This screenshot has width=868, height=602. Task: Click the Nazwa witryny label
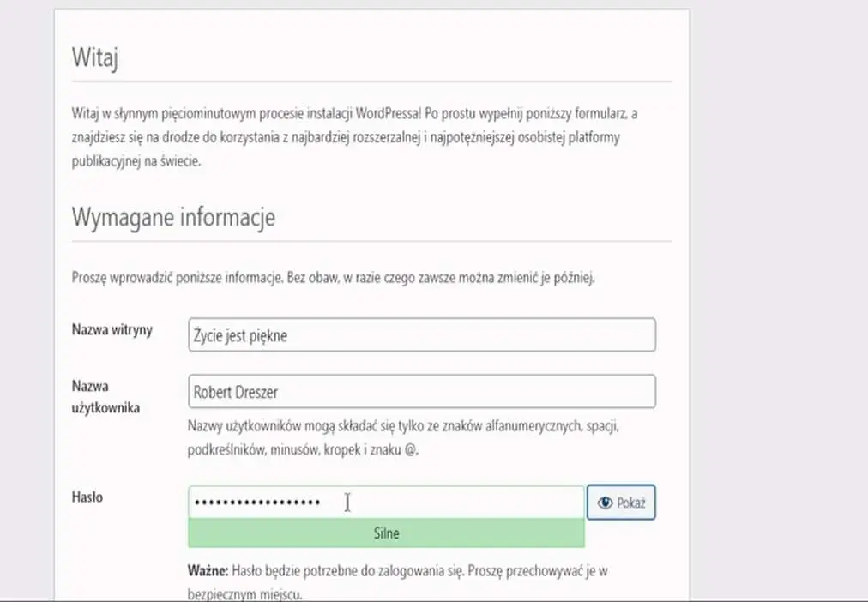[112, 330]
